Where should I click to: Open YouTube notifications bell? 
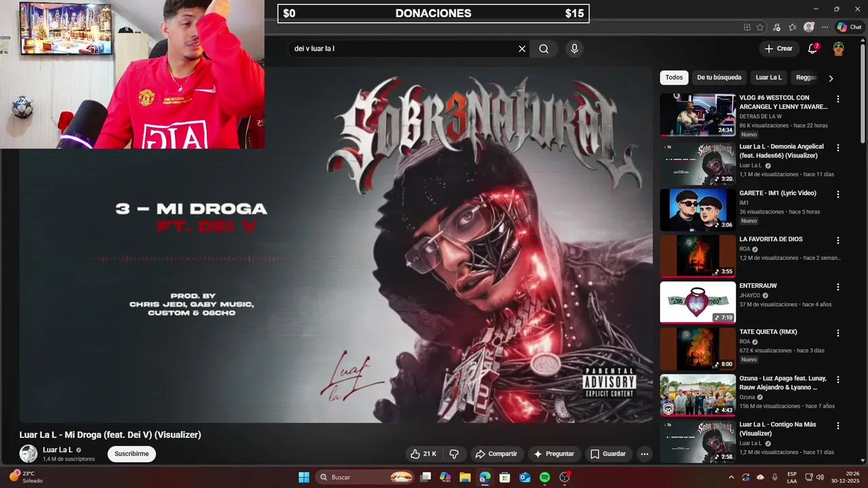[x=812, y=49]
